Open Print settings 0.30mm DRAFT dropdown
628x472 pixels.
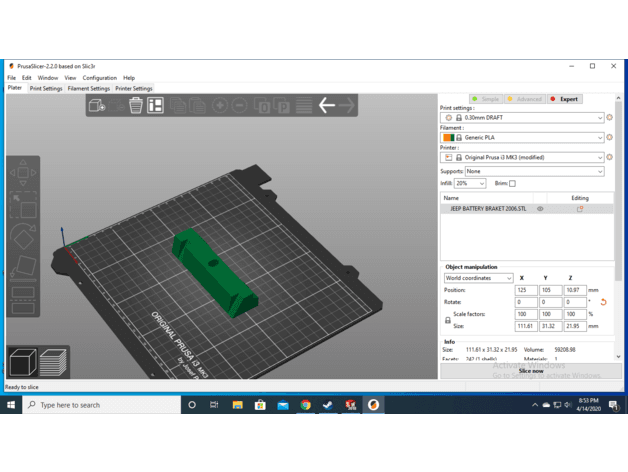click(522, 117)
